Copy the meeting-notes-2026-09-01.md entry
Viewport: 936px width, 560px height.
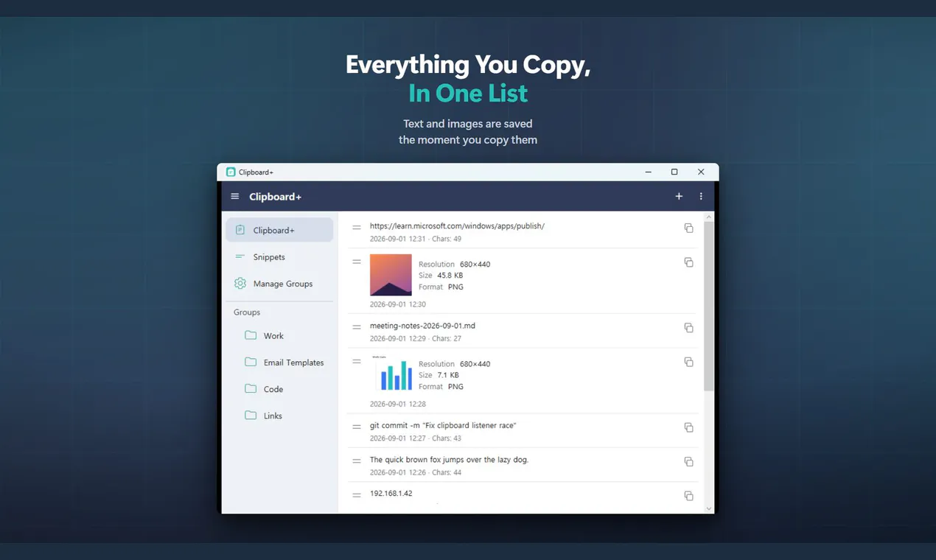coord(688,328)
